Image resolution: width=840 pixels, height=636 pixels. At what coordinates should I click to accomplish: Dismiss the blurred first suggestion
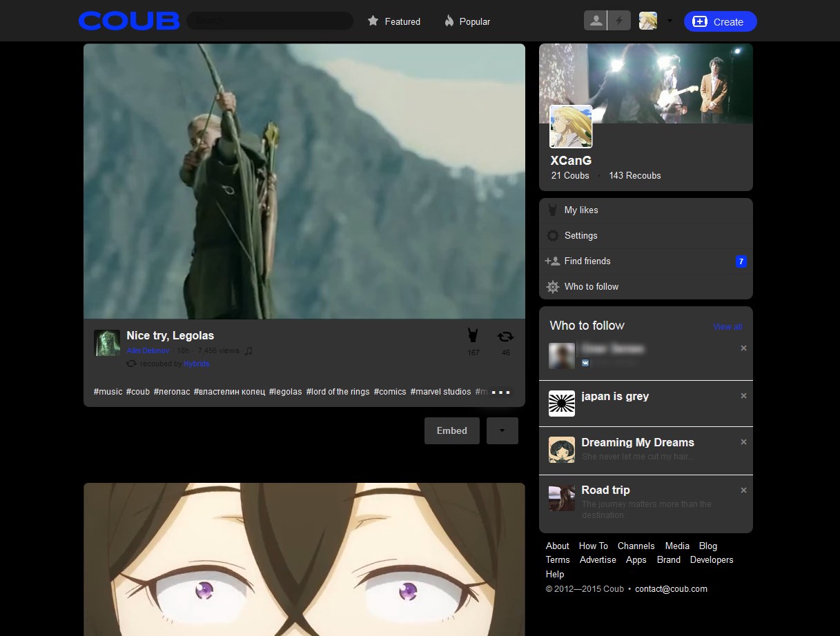click(743, 348)
